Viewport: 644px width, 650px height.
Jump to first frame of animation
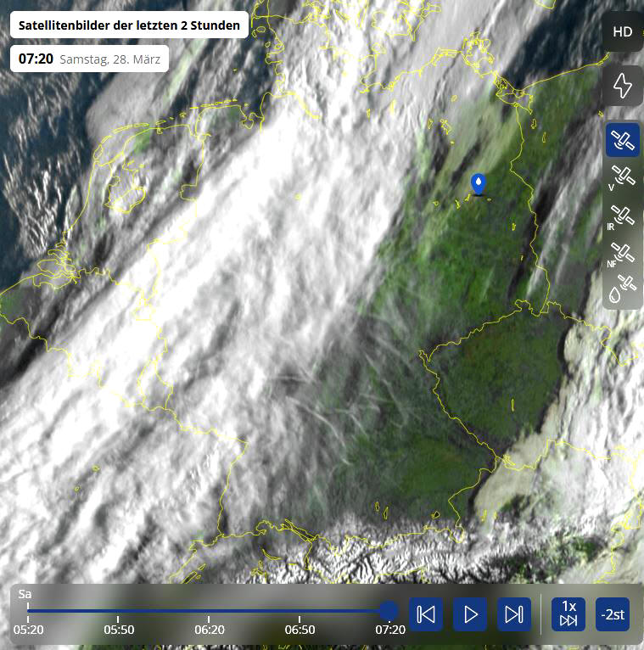[427, 614]
